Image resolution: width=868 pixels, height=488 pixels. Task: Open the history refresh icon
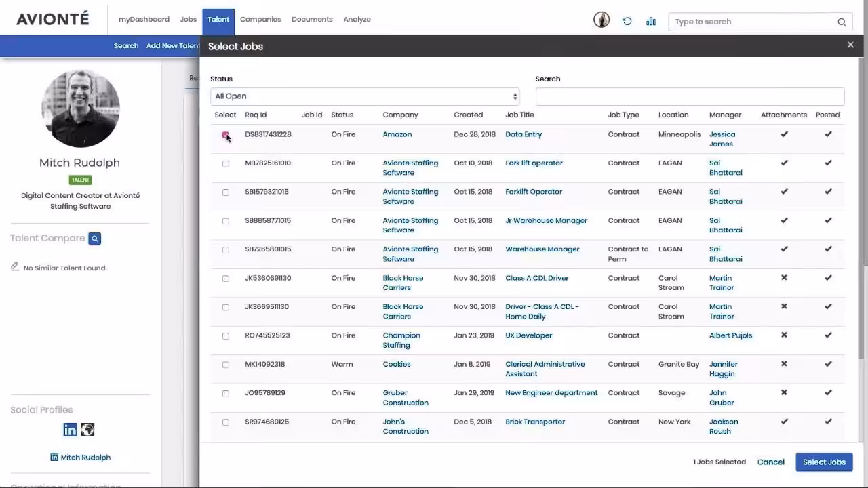(x=627, y=21)
